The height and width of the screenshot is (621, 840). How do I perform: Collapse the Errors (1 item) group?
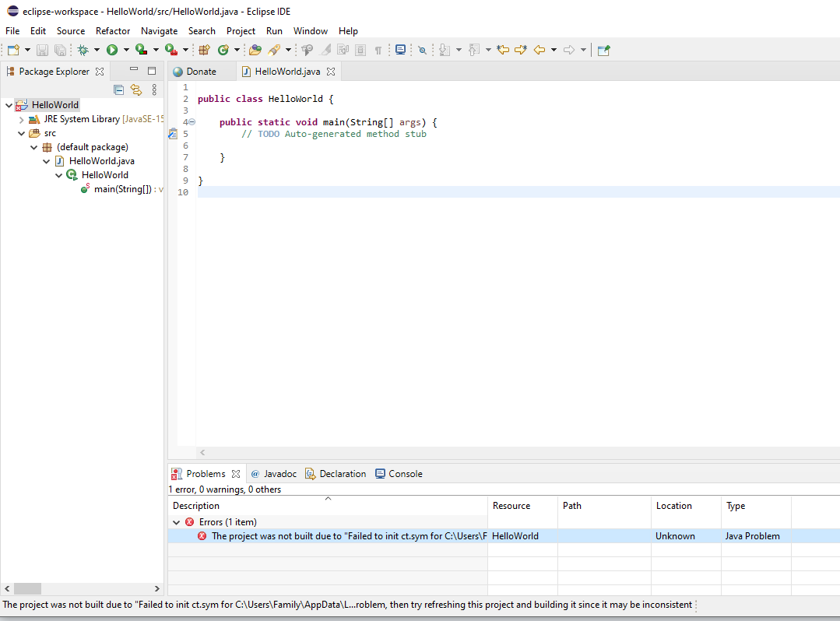(x=177, y=522)
